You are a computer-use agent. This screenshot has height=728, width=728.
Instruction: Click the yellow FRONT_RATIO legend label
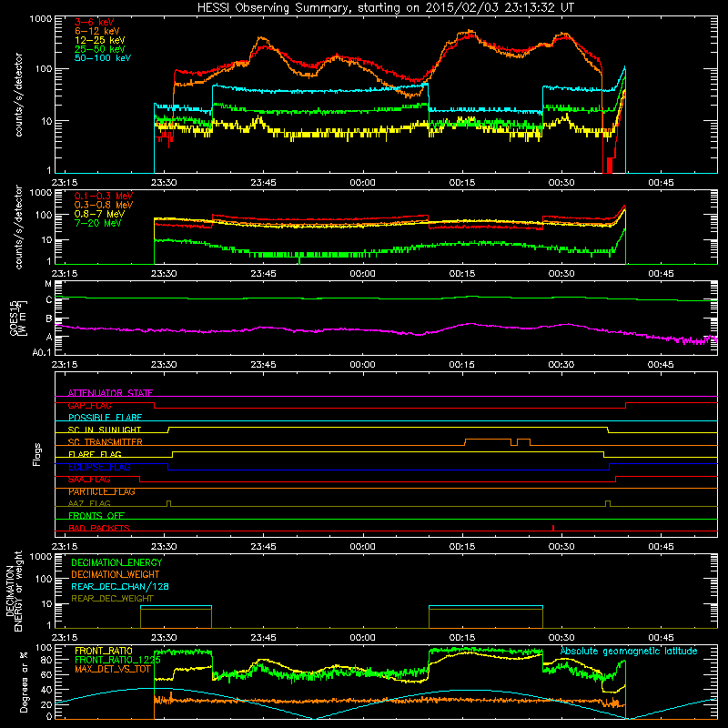pos(104,651)
